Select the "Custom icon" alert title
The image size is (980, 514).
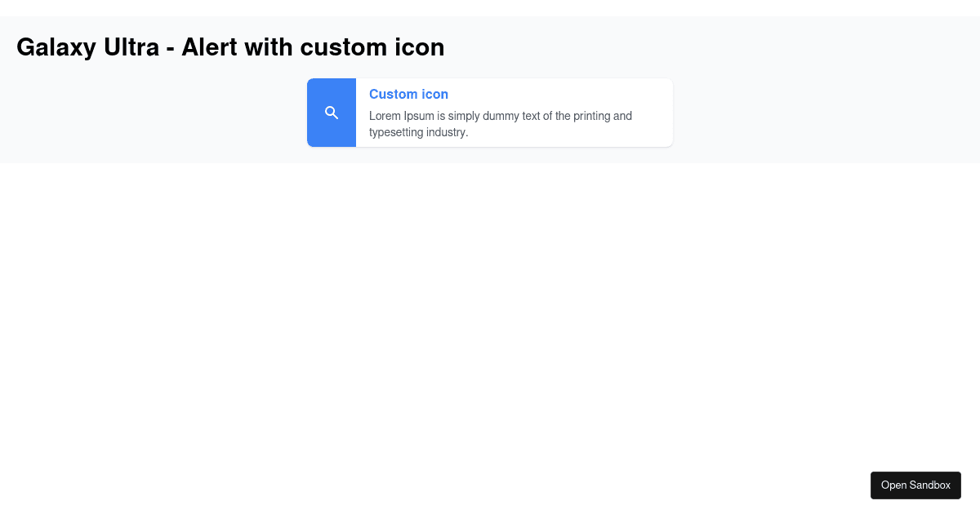pos(408,94)
